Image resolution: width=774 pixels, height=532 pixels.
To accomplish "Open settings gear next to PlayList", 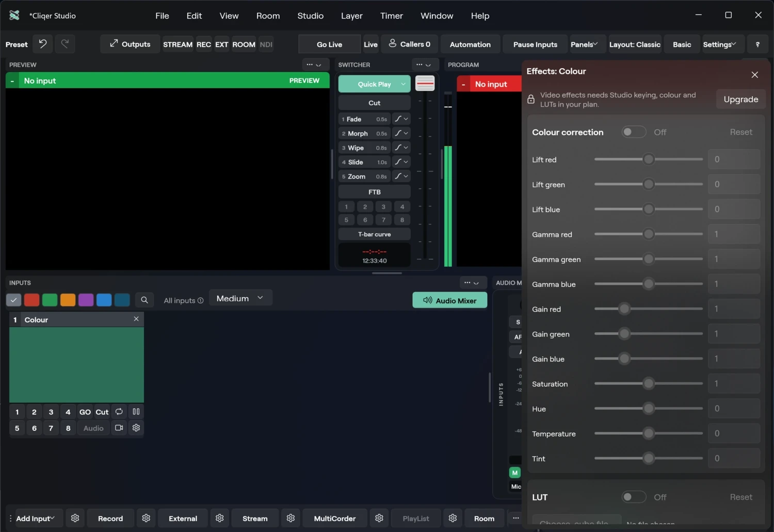I will coord(453,518).
